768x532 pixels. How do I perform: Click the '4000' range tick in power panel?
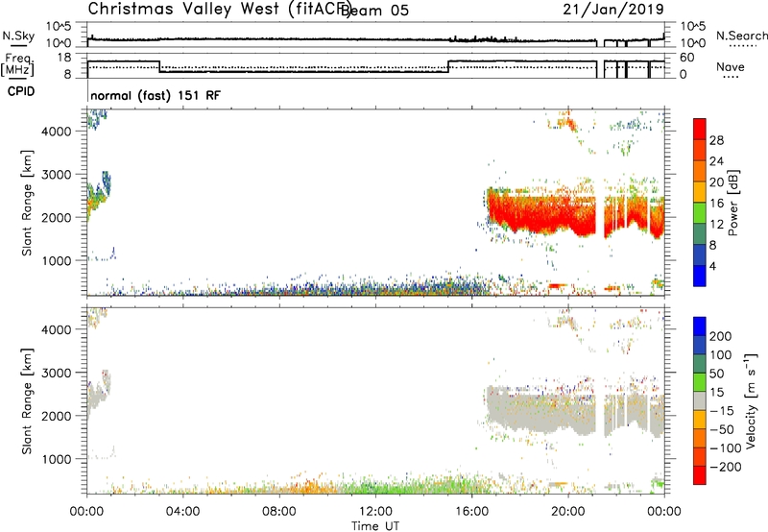56,132
